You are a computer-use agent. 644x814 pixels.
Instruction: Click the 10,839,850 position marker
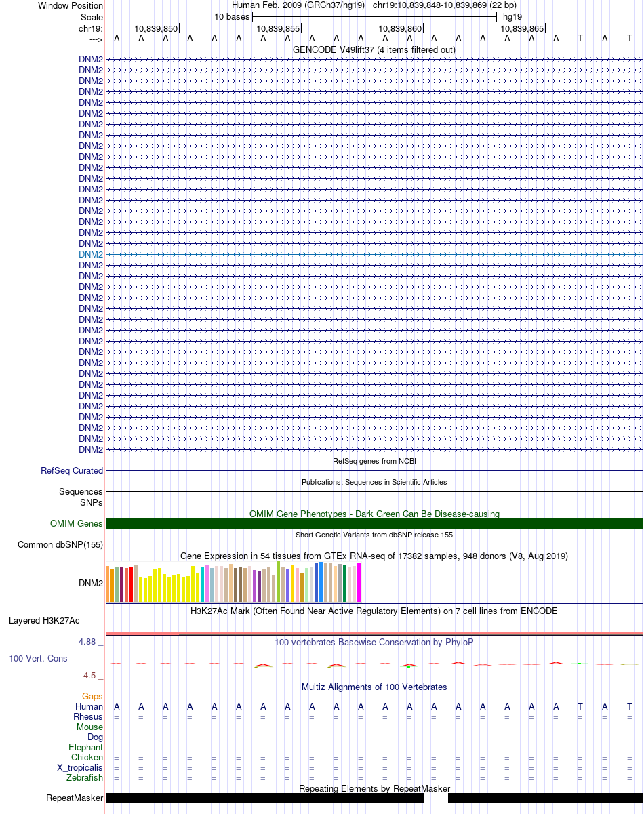pyautogui.click(x=157, y=28)
